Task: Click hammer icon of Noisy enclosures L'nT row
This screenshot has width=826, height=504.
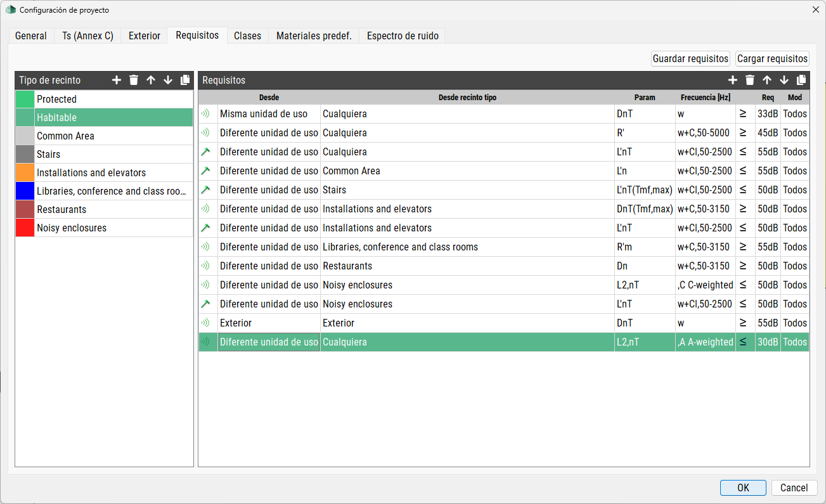Action: [205, 304]
